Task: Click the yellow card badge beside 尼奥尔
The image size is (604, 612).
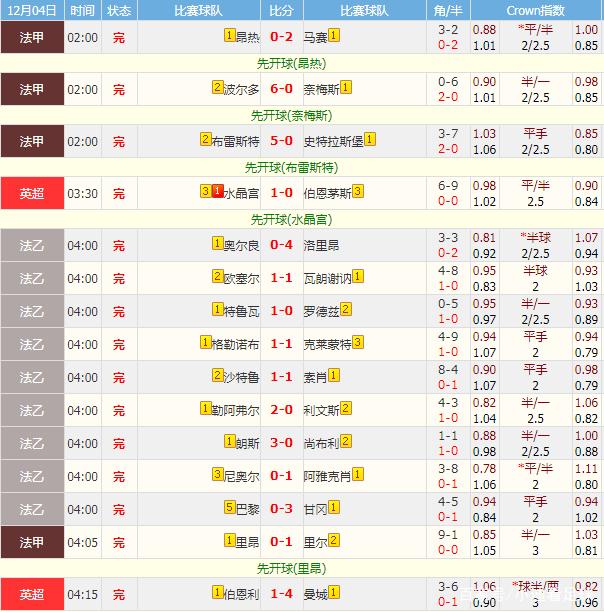Action: [x=217, y=474]
